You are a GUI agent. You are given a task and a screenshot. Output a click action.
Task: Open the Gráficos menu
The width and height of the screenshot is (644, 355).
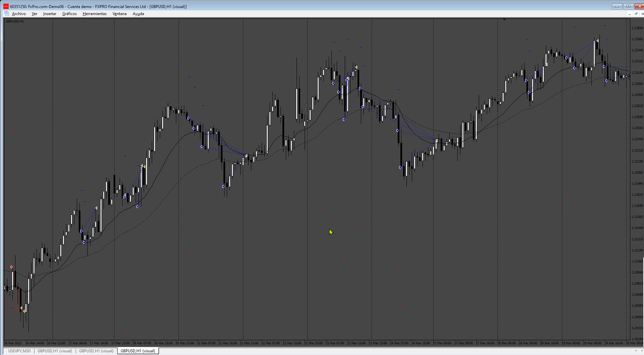click(x=69, y=14)
